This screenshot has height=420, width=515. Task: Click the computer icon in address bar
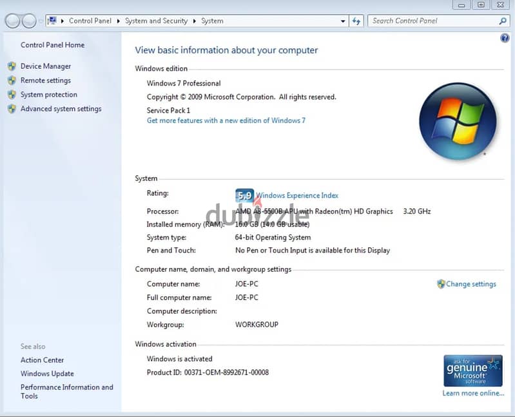tap(52, 21)
